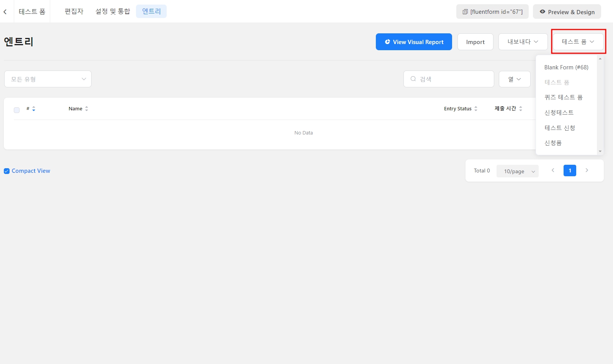Viewport: 613px width, 364px height.
Task: Click the 테스트 폼 title in header
Action: pos(32,12)
